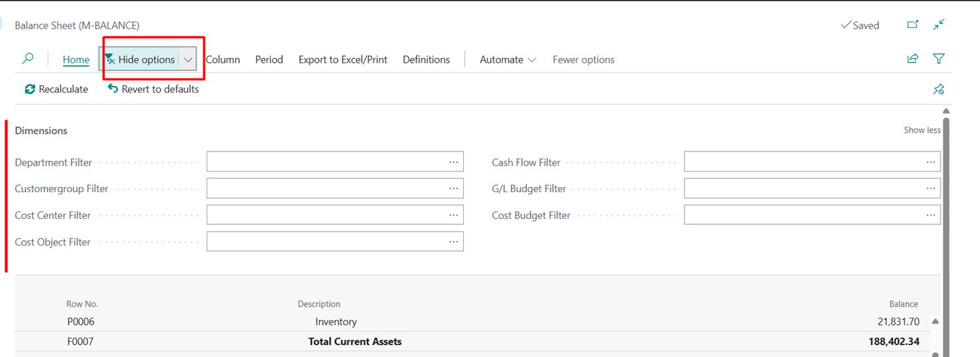Viewport: 980px width, 357px height.
Task: Open lookup ellipsis for Cost Budget Filter
Action: click(x=931, y=215)
